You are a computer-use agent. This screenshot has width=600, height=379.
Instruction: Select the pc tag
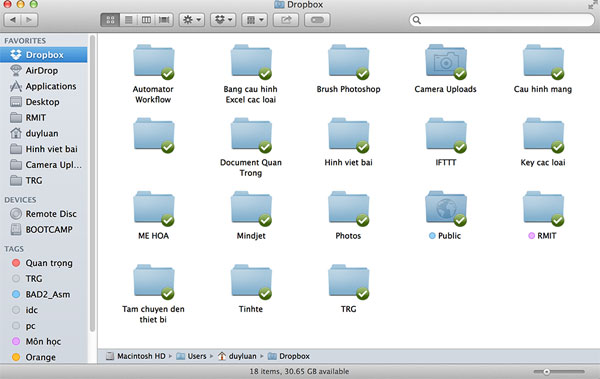(x=44, y=326)
